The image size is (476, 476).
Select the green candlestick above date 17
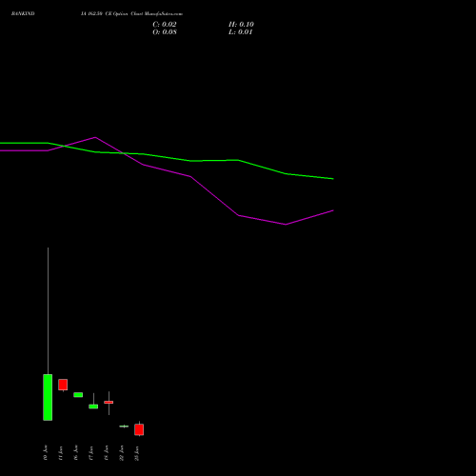click(x=93, y=407)
